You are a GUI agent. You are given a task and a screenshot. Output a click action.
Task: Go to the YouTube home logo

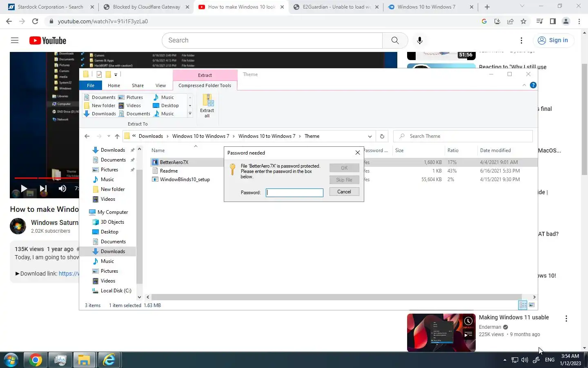click(48, 40)
